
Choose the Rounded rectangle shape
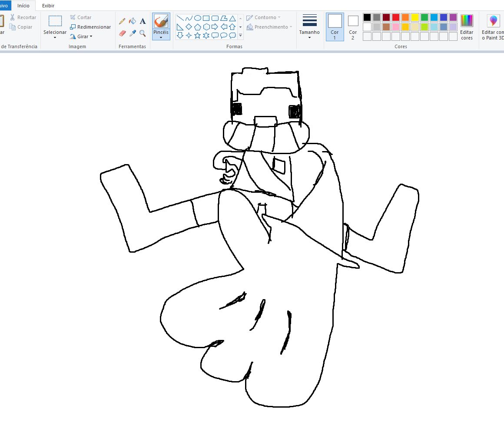[x=215, y=18]
